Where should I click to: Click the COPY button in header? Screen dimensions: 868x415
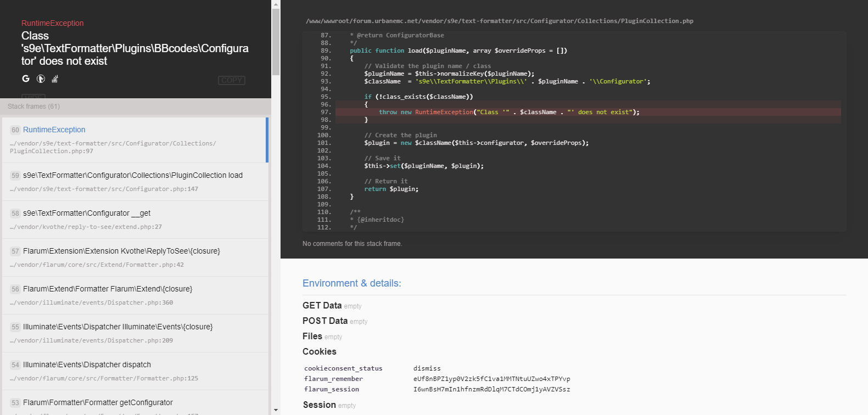tap(232, 80)
